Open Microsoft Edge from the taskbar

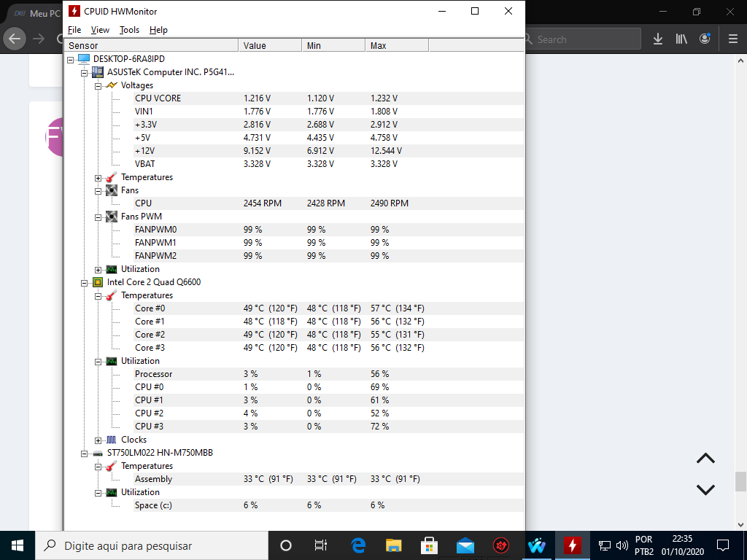point(358,545)
